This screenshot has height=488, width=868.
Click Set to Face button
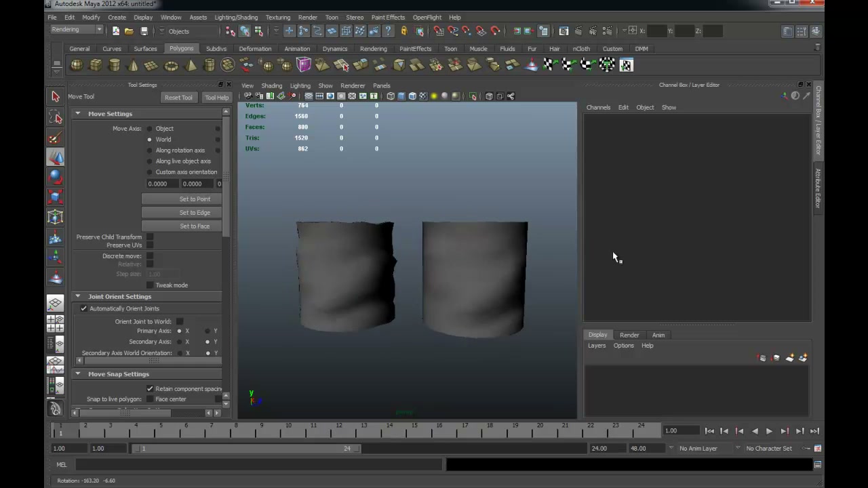click(182, 226)
